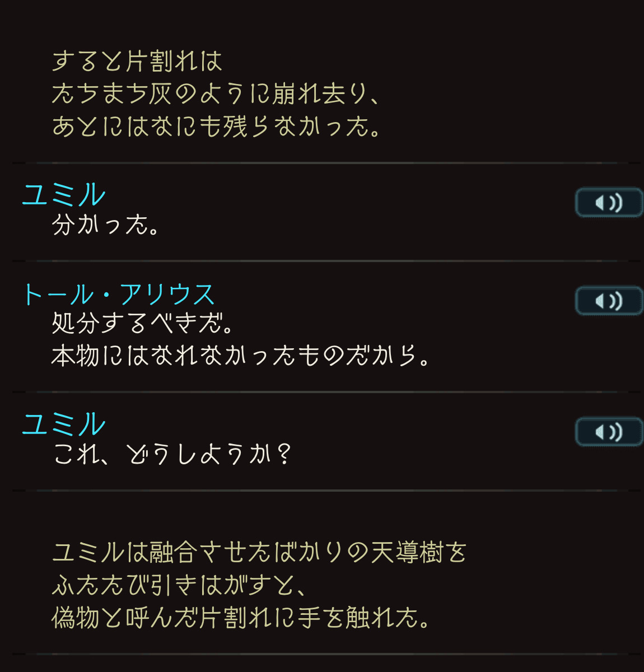Play the voice clip for トール・アリウス's dialogue
Image resolution: width=644 pixels, height=672 pixels.
(609, 301)
